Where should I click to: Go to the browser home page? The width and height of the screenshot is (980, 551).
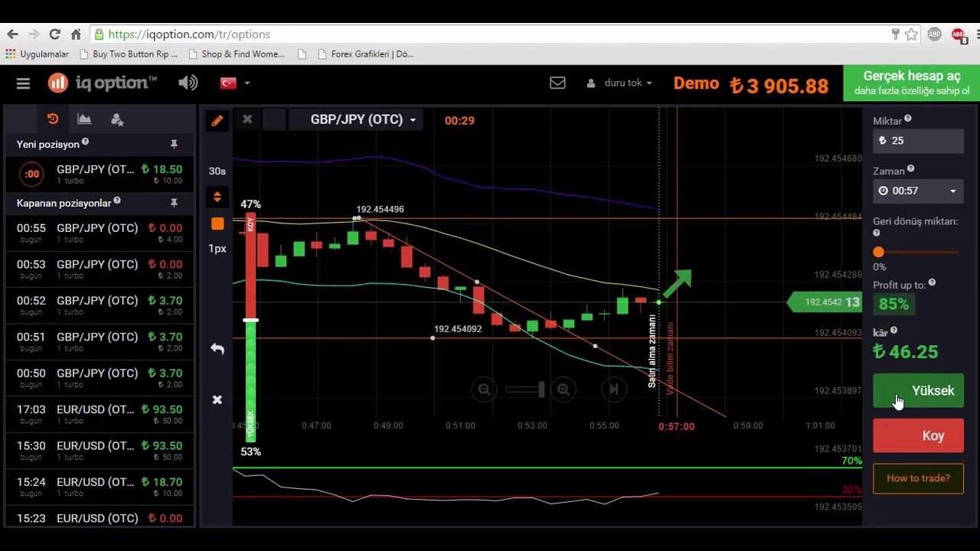point(76,34)
